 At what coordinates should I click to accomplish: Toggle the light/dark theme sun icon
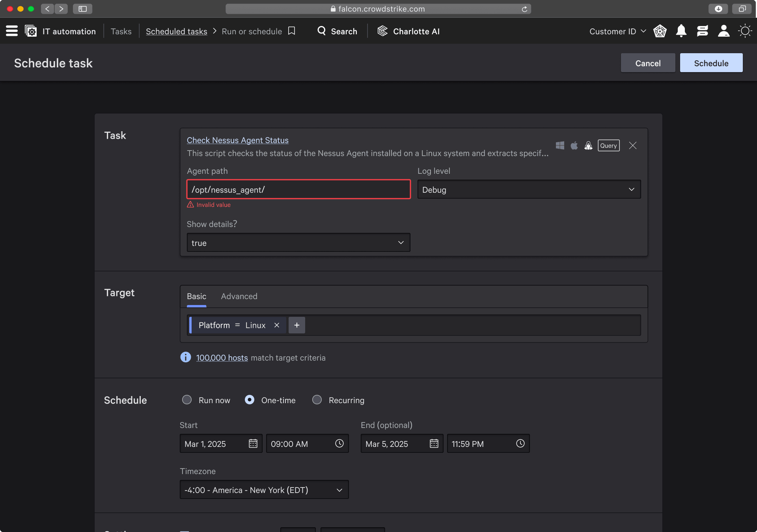pos(745,31)
